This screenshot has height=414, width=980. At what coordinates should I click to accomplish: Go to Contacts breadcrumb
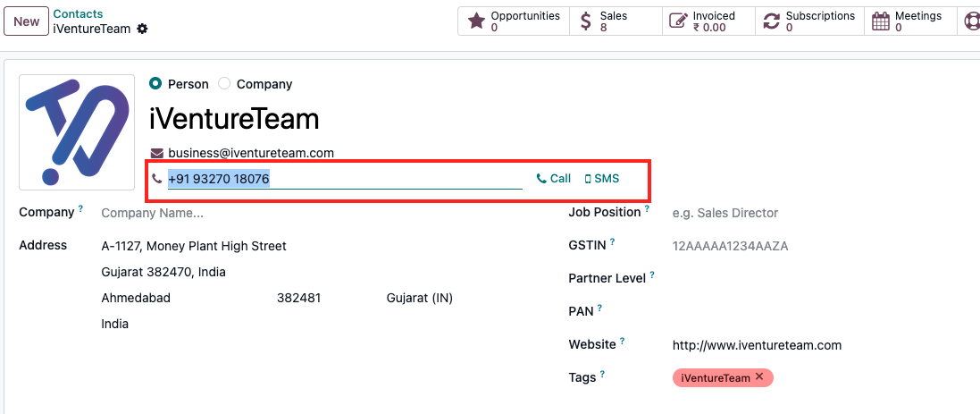pyautogui.click(x=78, y=13)
